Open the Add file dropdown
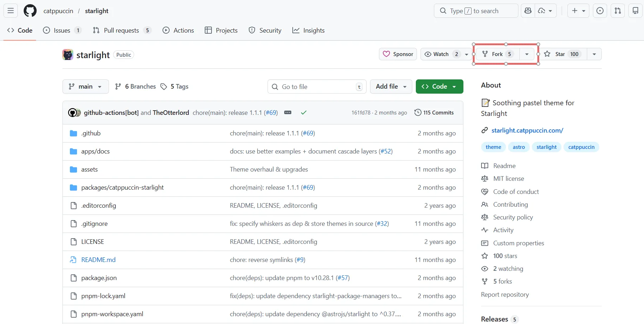 [391, 86]
